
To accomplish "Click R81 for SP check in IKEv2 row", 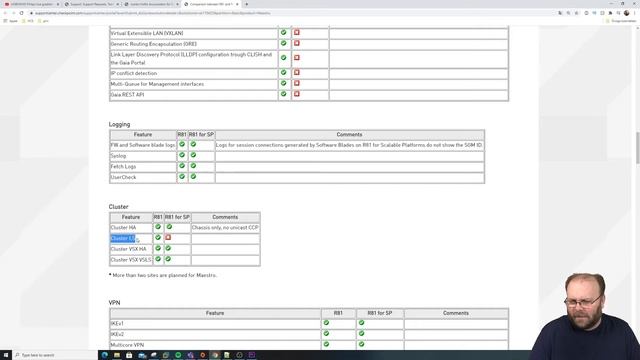I will point(361,333).
